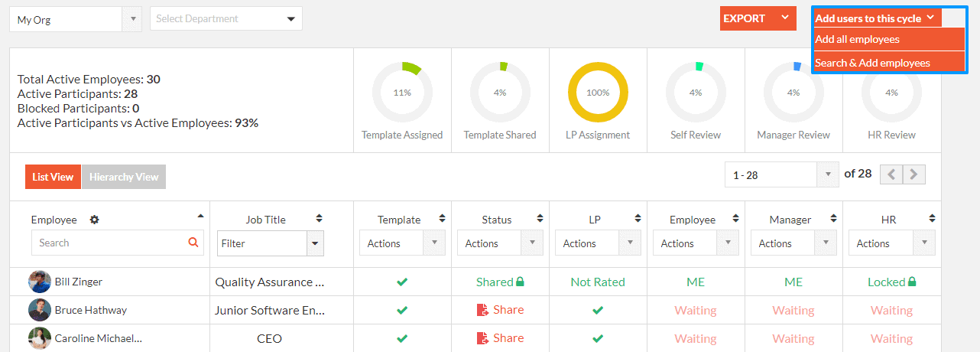
Task: Click the search magnifier icon in Employee column
Action: pos(193,243)
